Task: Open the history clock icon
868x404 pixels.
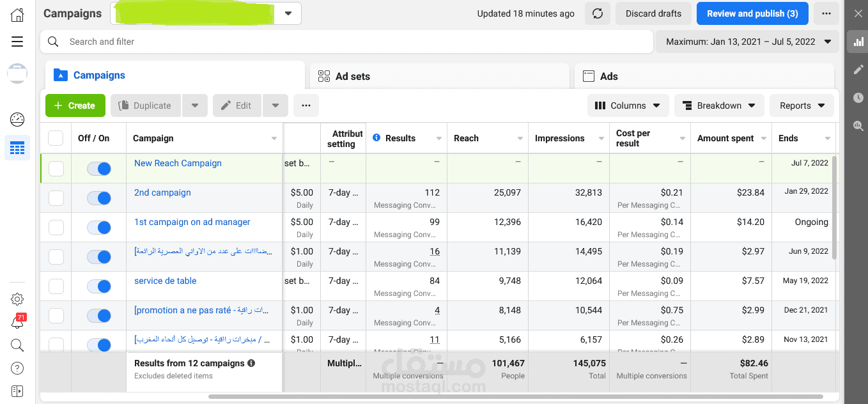Action: pos(858,98)
